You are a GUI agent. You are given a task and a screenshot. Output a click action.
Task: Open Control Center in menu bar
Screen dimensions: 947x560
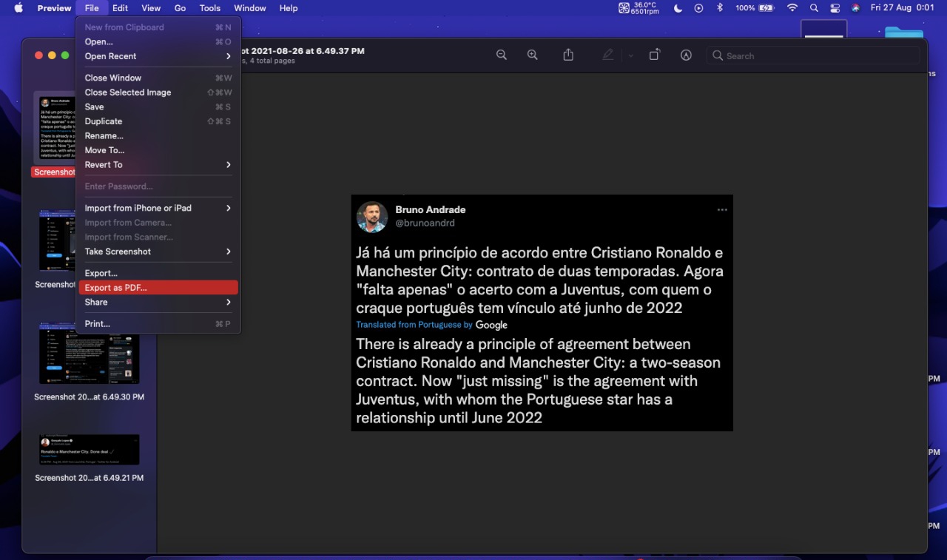[x=835, y=8]
